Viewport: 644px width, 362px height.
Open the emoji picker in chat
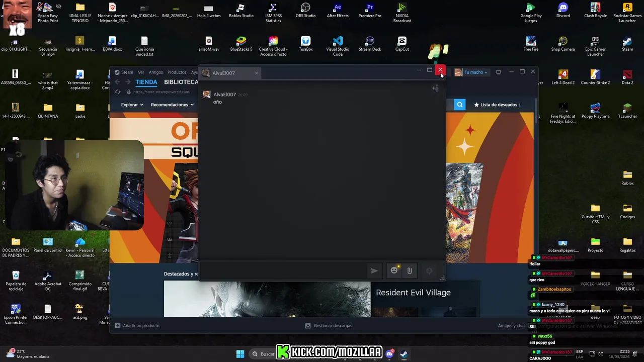point(394,270)
